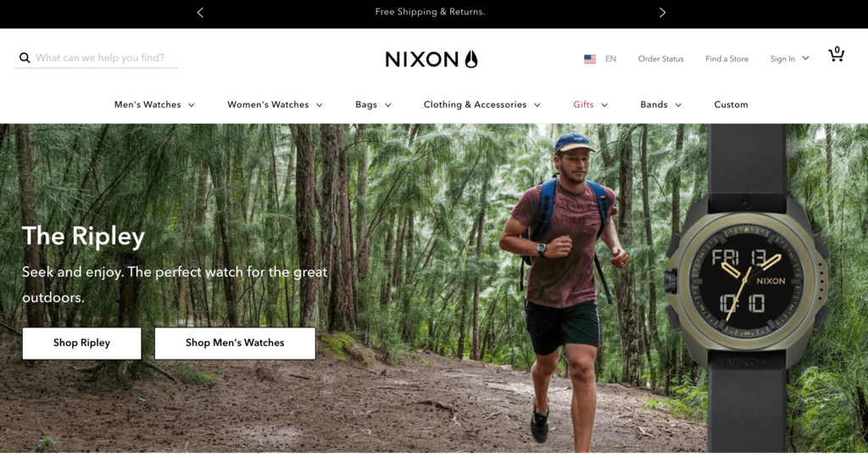Expand Clothing & Accessories menu
868x458 pixels.
point(481,104)
